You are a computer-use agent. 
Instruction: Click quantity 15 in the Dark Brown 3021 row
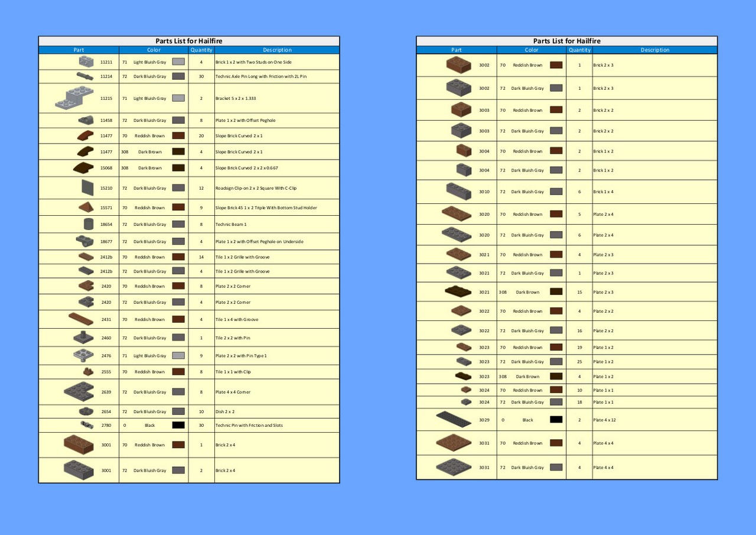[x=579, y=291]
